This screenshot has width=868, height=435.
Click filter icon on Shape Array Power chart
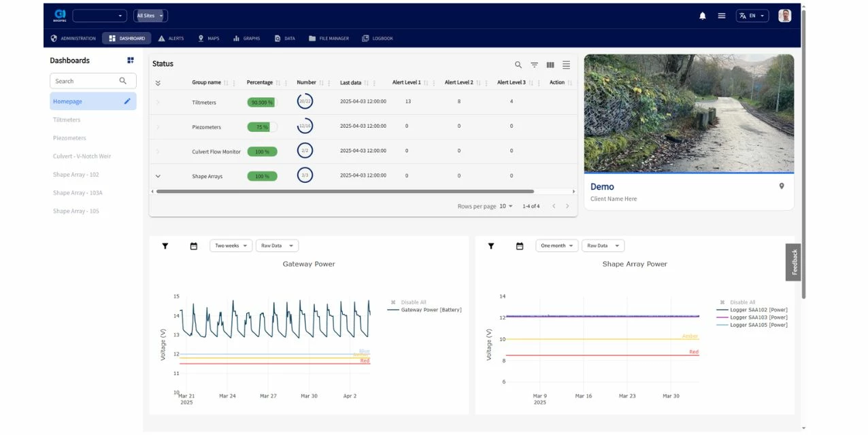point(491,246)
